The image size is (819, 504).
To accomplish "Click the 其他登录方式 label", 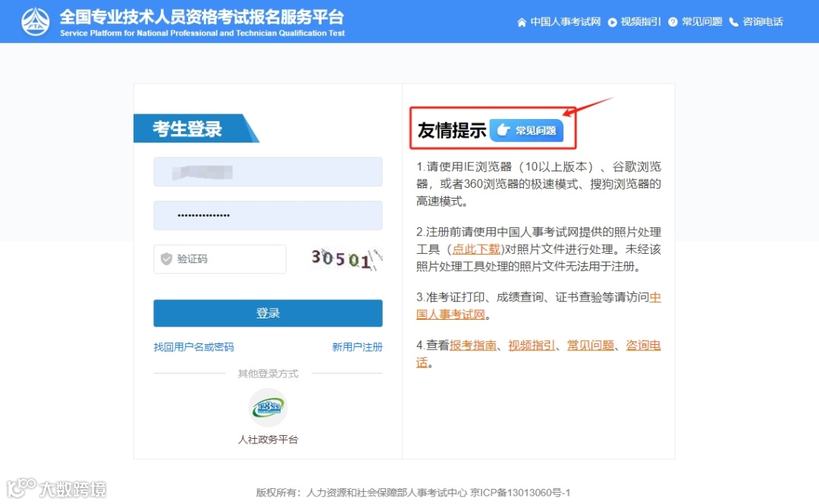I will pos(268,374).
